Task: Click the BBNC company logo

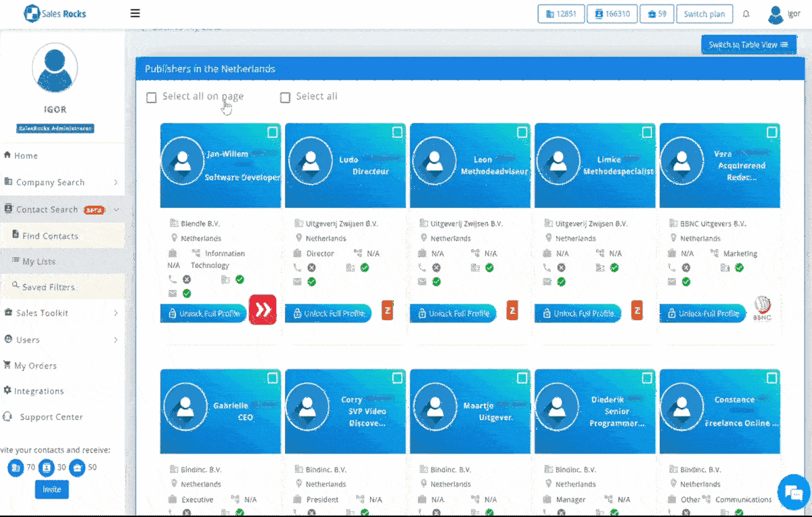Action: tap(763, 310)
